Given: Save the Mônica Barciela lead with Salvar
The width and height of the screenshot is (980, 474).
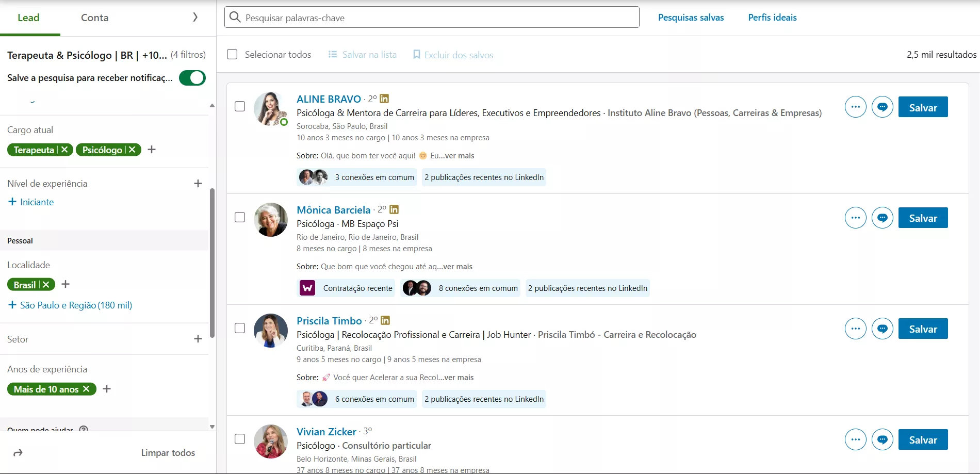Looking at the screenshot, I should pyautogui.click(x=922, y=218).
